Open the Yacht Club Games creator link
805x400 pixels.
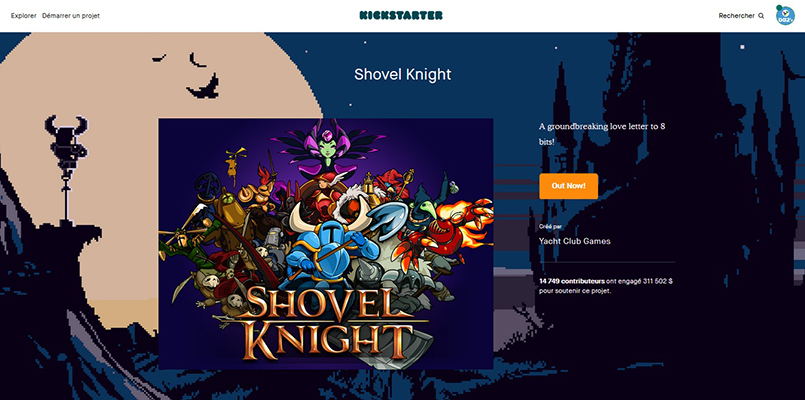pyautogui.click(x=574, y=241)
